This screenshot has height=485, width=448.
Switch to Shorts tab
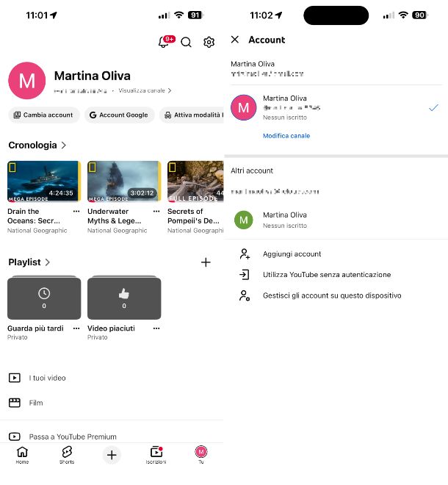point(67,455)
